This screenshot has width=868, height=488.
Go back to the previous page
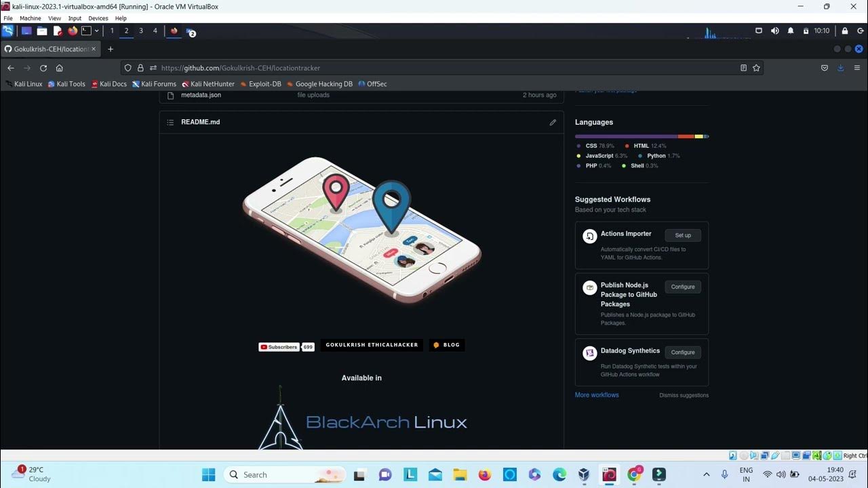(11, 68)
